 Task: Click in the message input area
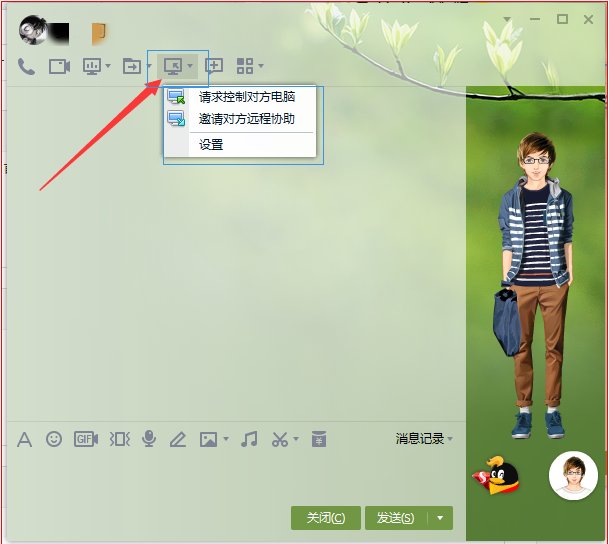click(236, 478)
